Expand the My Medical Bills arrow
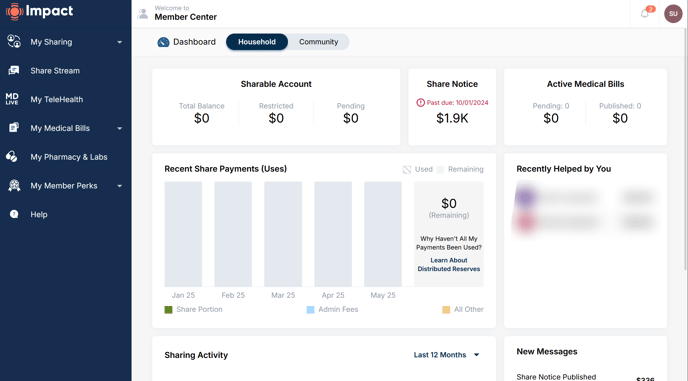The width and height of the screenshot is (688, 381). [x=119, y=128]
